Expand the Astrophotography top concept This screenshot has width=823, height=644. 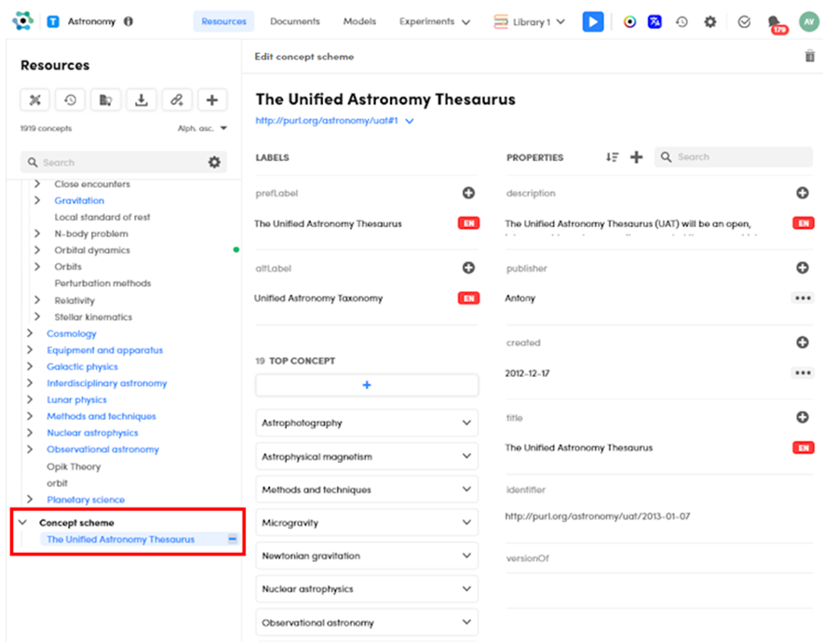click(x=466, y=423)
